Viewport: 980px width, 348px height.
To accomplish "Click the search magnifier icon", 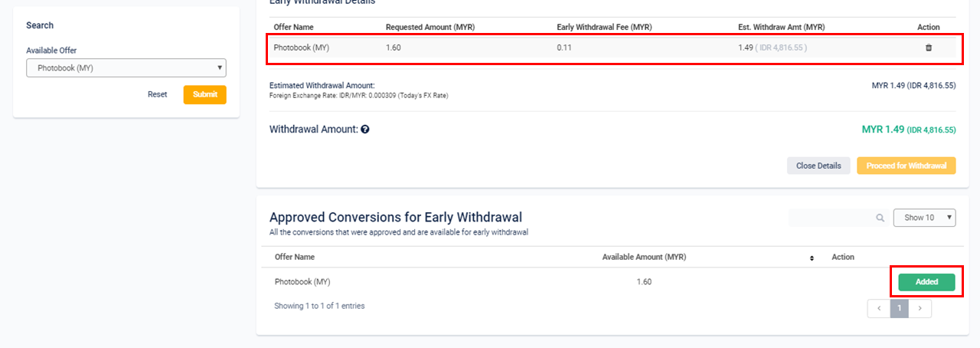I will click(880, 218).
